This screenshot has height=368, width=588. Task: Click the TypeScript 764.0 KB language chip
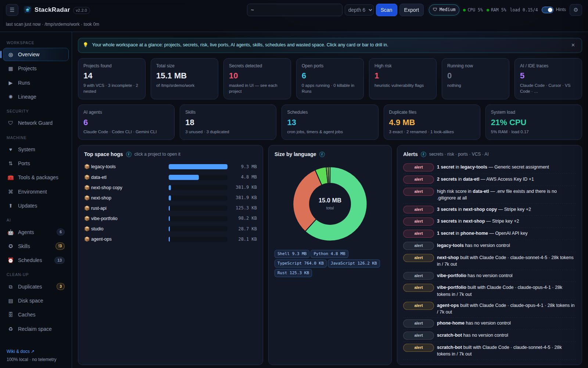(300, 263)
